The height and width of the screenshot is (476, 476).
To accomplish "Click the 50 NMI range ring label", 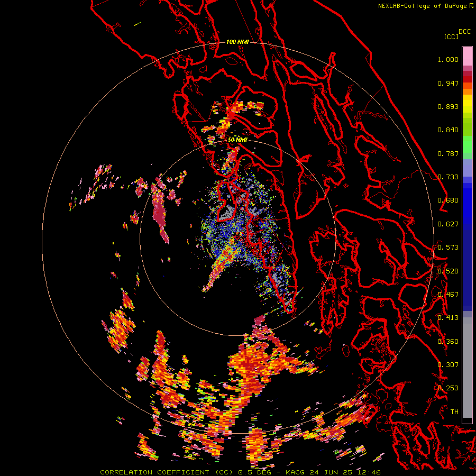I will point(237,140).
